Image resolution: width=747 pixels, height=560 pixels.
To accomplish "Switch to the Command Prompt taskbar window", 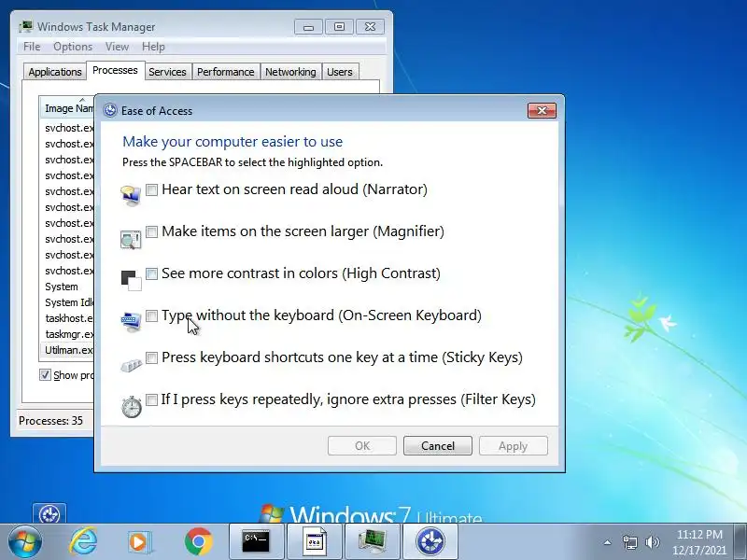I will pos(256,542).
